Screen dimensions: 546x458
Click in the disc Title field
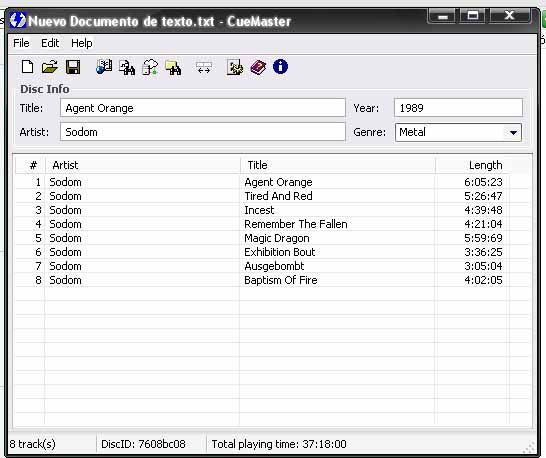click(x=203, y=108)
